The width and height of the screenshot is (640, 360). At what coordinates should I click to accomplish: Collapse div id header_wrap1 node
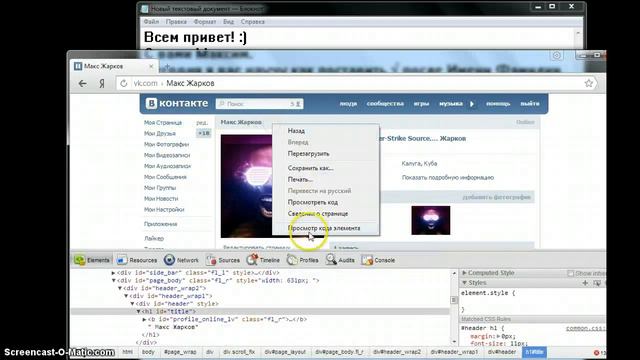coord(126,296)
